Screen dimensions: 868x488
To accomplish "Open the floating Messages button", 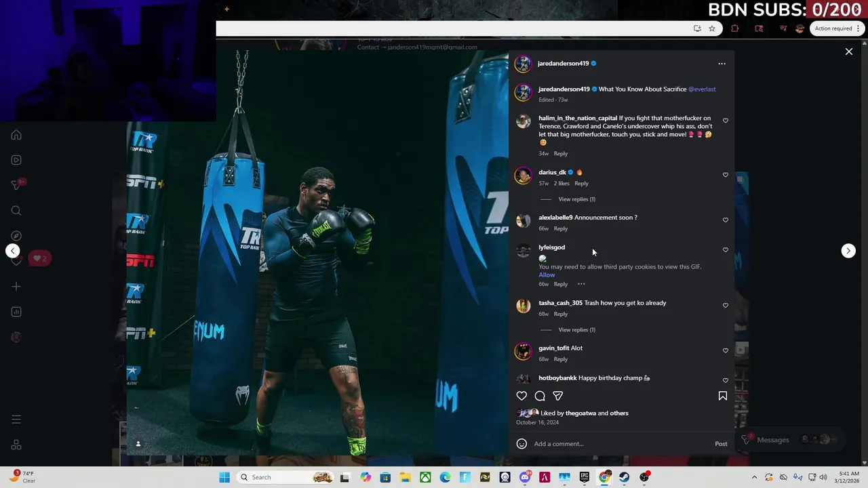I will [x=791, y=440].
